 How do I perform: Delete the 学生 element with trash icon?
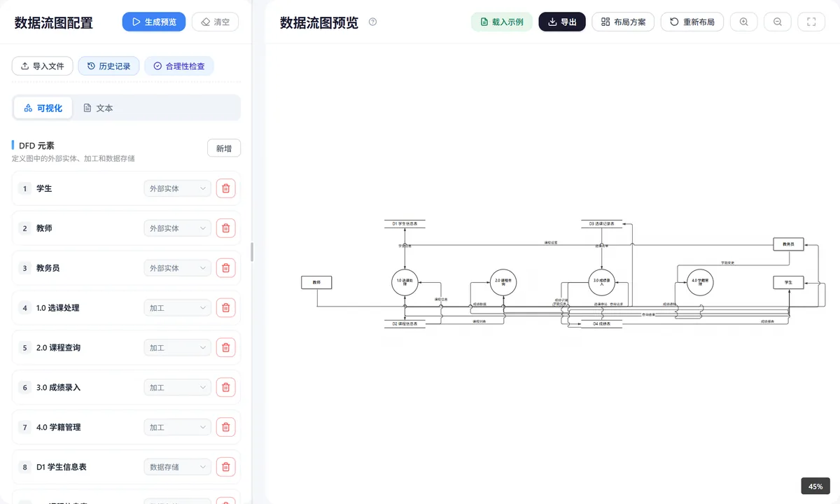[225, 188]
